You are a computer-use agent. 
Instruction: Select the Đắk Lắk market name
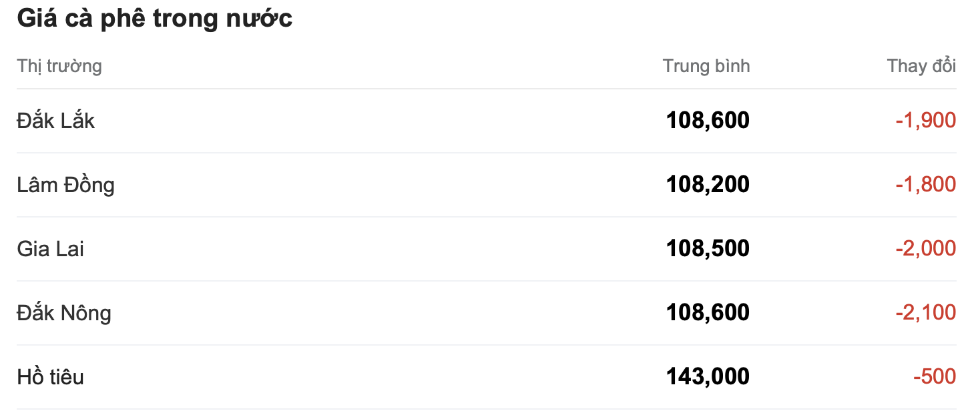(x=56, y=121)
